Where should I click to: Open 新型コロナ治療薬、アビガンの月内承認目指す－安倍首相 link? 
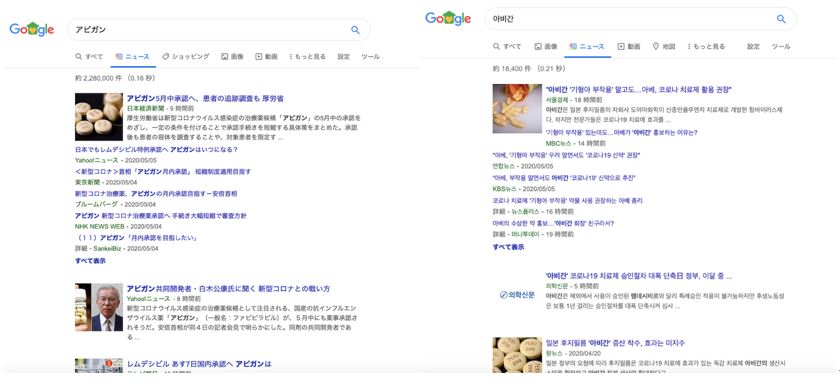coord(156,194)
